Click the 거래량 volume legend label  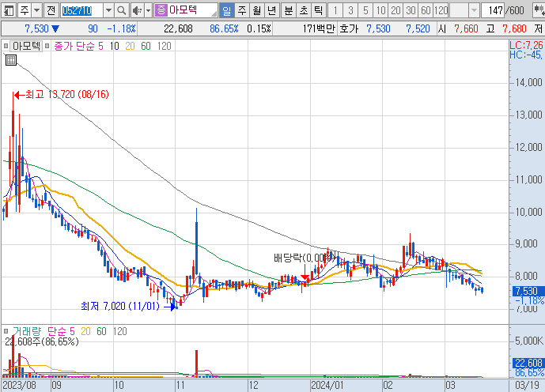pos(26,331)
